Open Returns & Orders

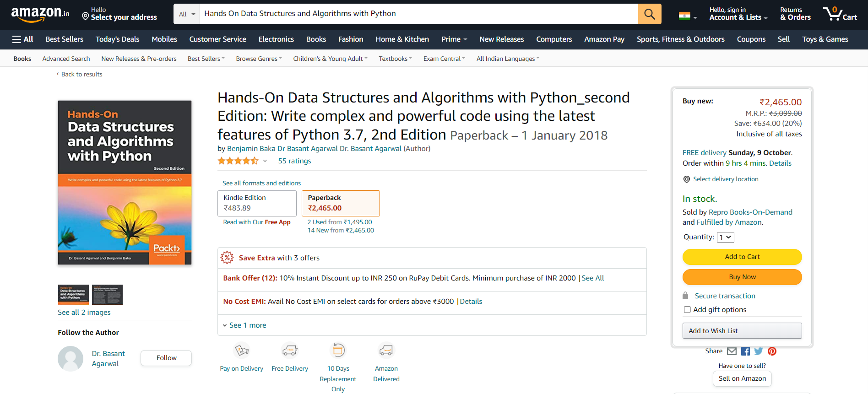(x=795, y=14)
